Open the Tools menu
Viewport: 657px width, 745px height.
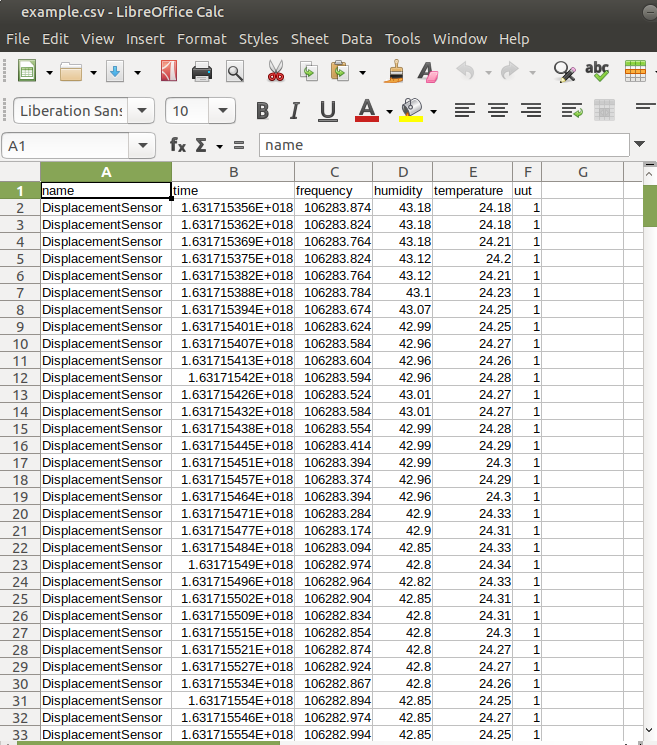[402, 39]
